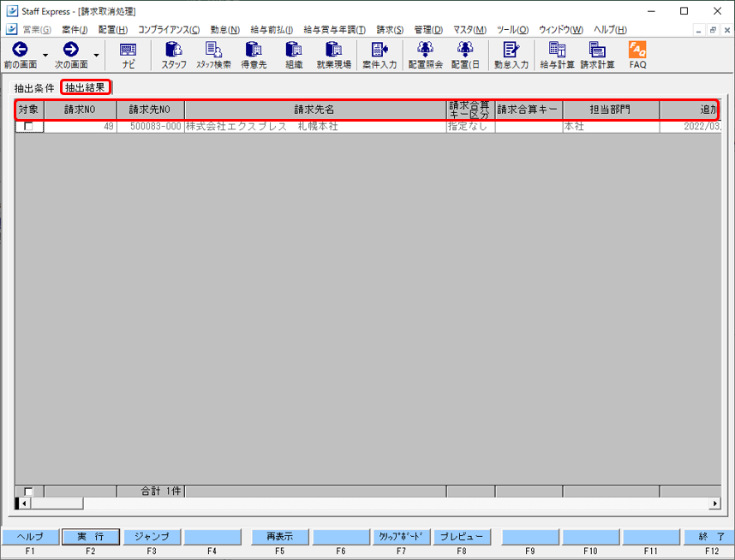Screen dimensions: 735x560
Task: Expand the 前の画面 history dropdown arrow
Action: tap(45, 55)
